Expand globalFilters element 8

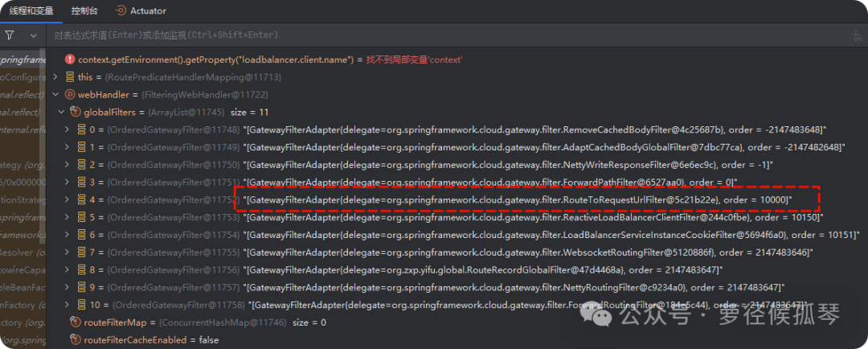tap(67, 270)
